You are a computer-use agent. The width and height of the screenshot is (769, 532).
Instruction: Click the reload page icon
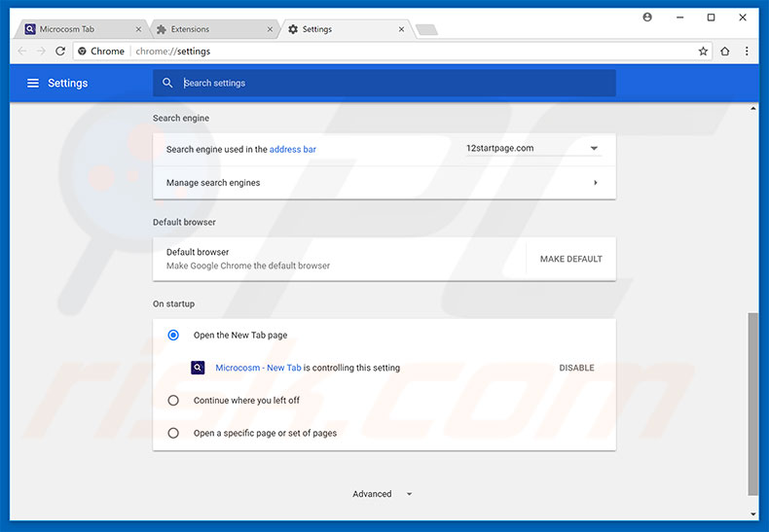60,52
